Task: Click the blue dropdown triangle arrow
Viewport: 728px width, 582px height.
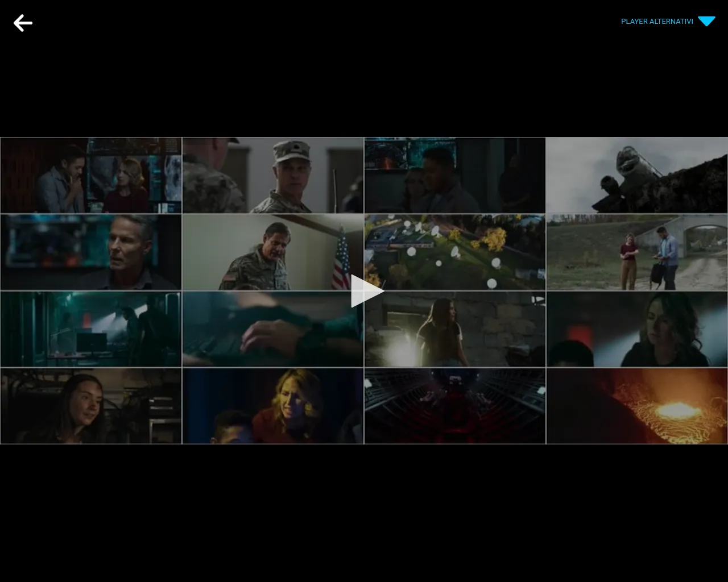Action: click(706, 22)
